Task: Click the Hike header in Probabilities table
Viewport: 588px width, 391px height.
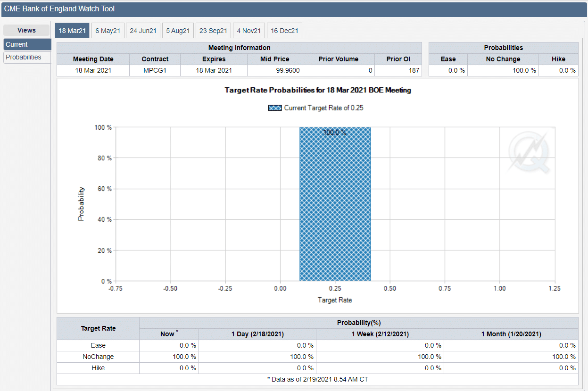Action: click(558, 59)
